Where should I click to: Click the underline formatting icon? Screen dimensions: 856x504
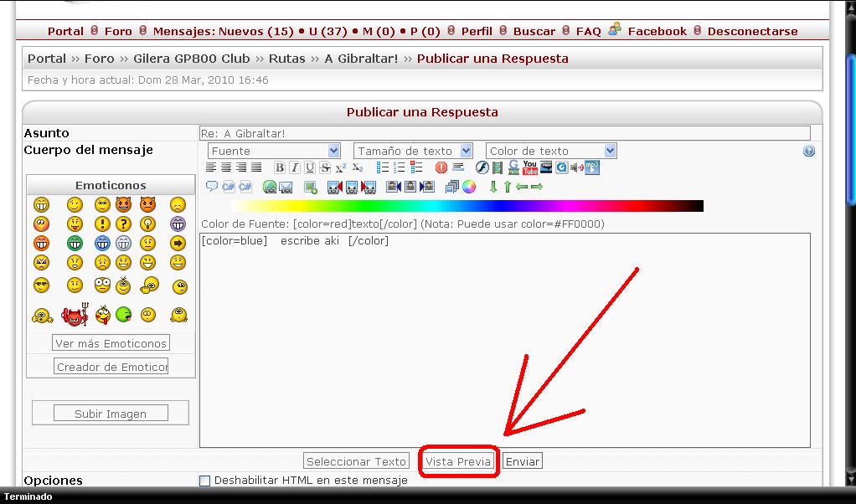[x=310, y=168]
